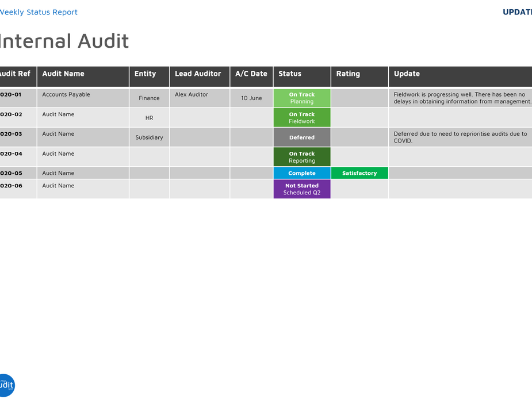The height and width of the screenshot is (399, 532).
Task: Select the Accounts Payable audit name cell
Action: 83,98
